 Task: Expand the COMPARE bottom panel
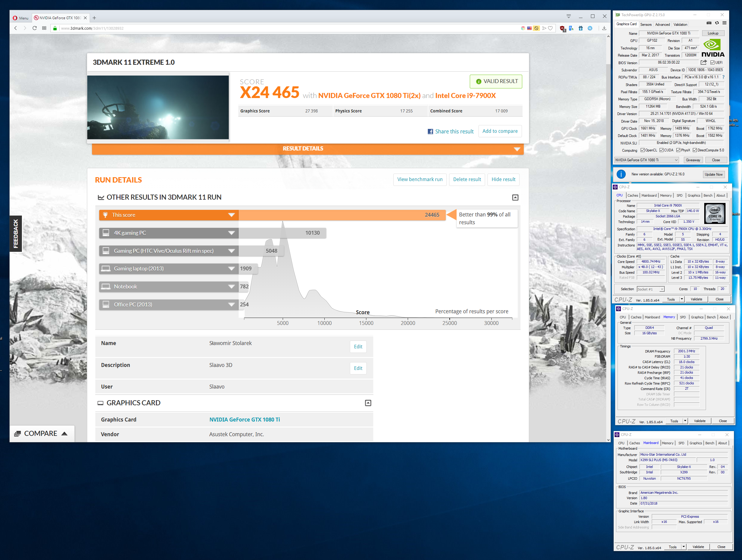(x=42, y=433)
